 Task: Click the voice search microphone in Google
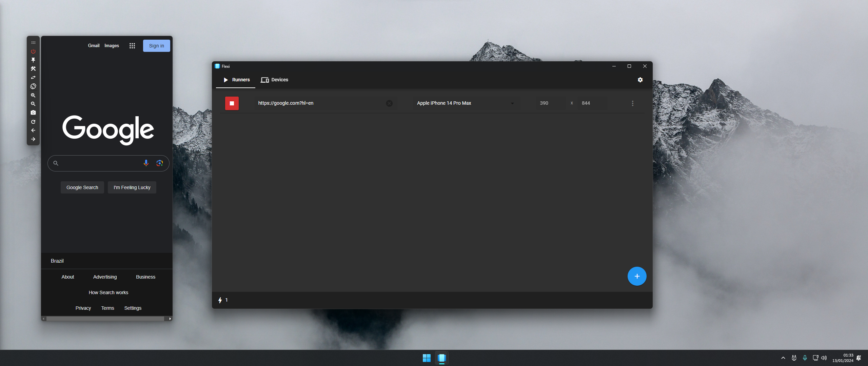tap(146, 163)
